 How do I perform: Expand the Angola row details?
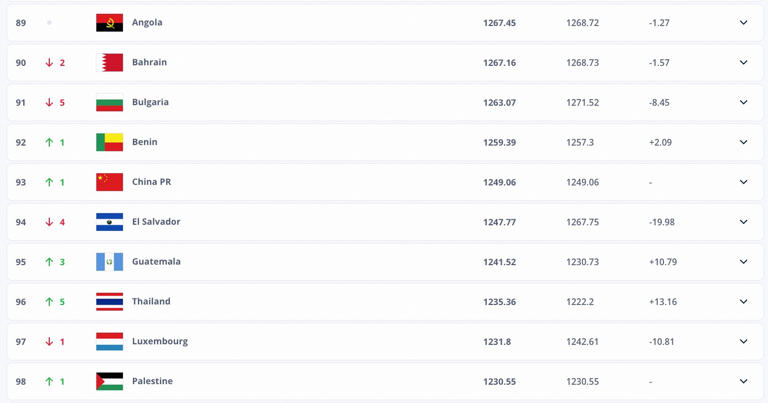[743, 23]
